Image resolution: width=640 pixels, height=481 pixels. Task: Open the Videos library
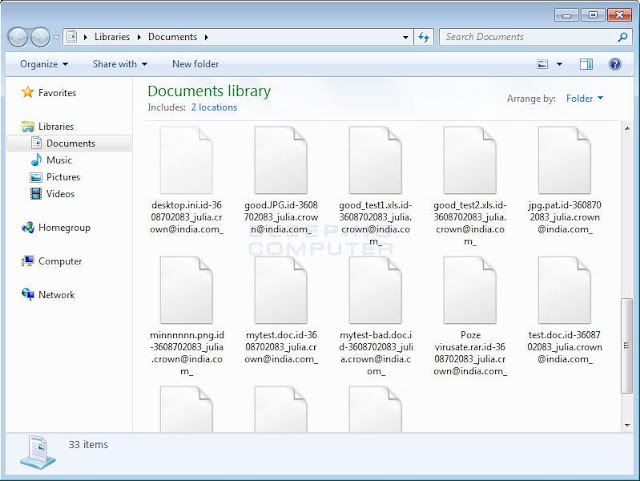click(x=60, y=194)
